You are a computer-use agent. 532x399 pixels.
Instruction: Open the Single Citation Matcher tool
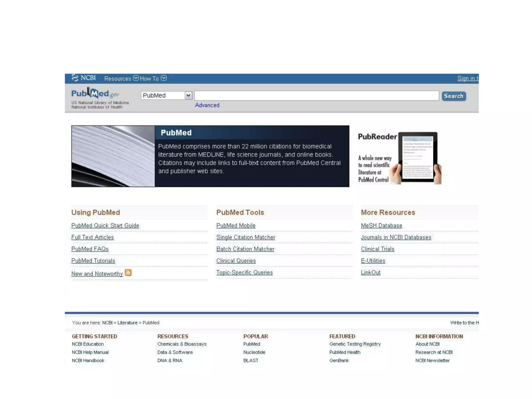(x=245, y=237)
